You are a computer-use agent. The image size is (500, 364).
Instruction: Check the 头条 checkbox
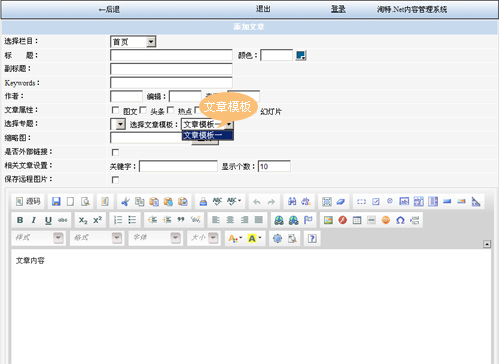[x=143, y=110]
